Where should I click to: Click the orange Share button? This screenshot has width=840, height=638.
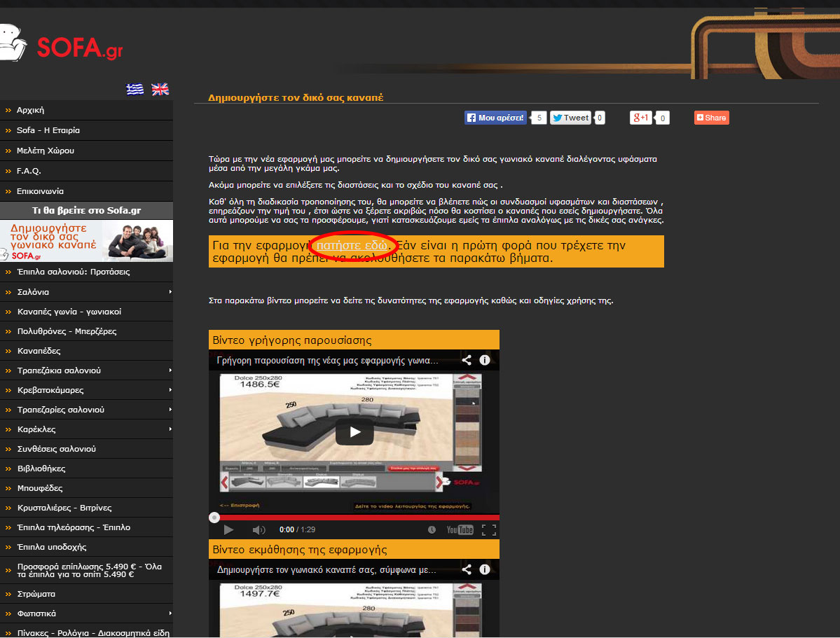[x=711, y=118]
